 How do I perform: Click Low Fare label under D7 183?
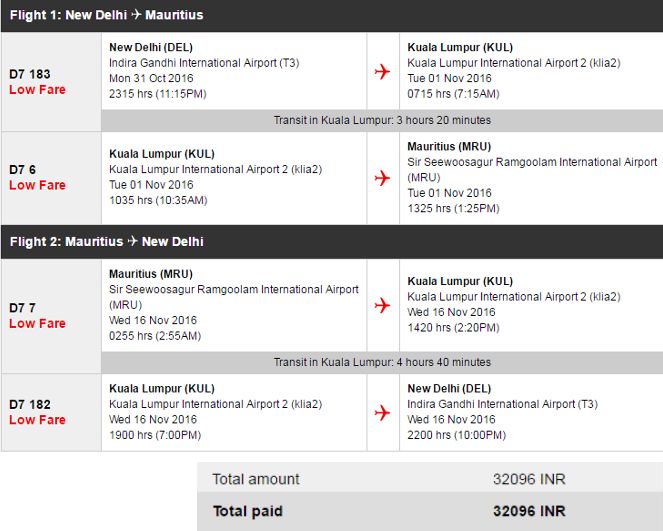click(37, 90)
